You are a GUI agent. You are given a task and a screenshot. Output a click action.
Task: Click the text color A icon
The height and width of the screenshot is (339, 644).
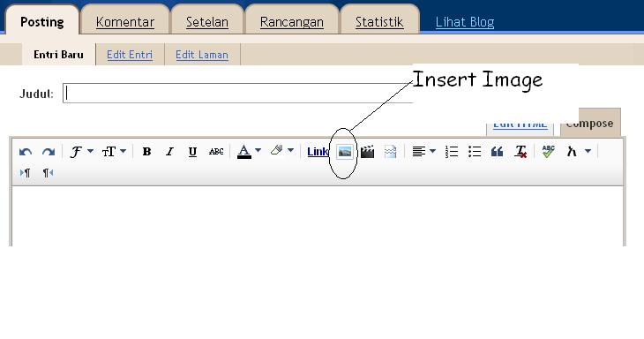(x=244, y=152)
